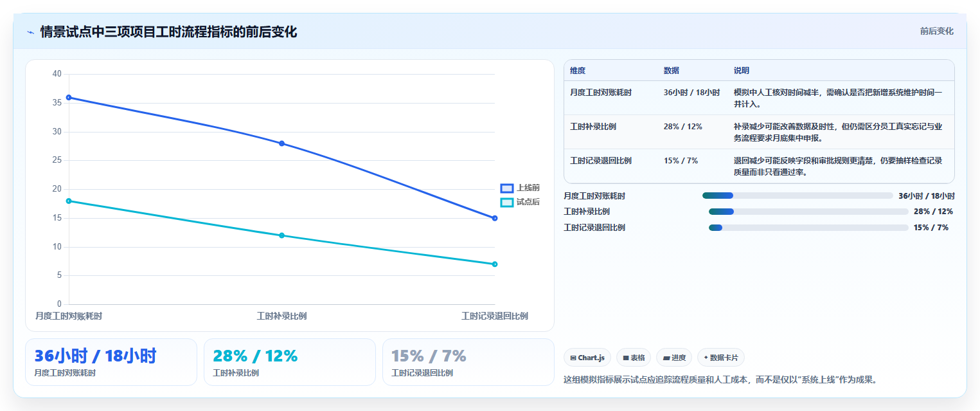Image resolution: width=980 pixels, height=411 pixels.
Task: Toggle the 上线前 legend item
Action: (520, 188)
